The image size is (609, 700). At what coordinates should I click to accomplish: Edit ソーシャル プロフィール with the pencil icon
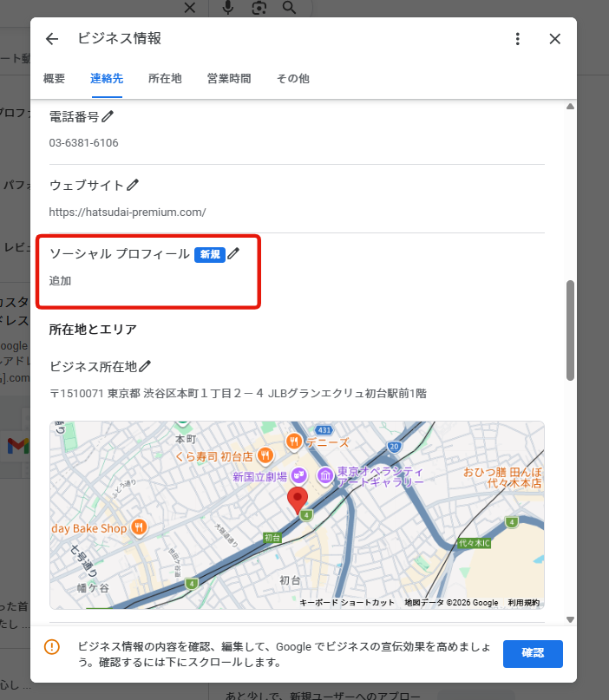[x=233, y=254]
